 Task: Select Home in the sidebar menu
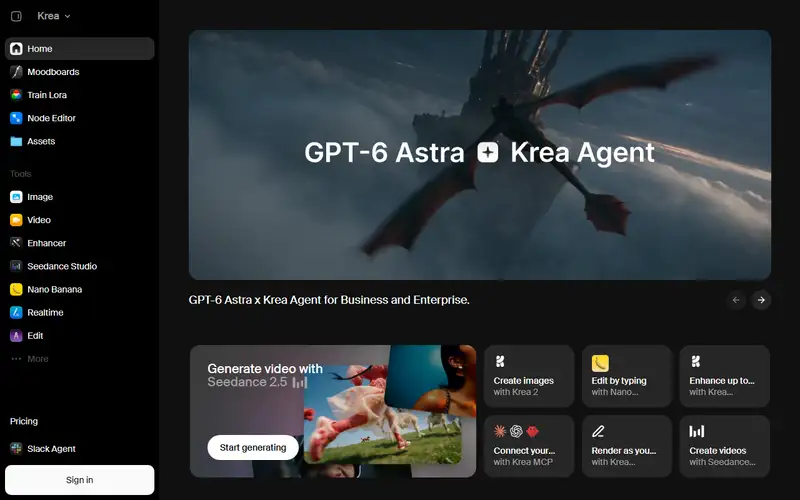[80, 48]
